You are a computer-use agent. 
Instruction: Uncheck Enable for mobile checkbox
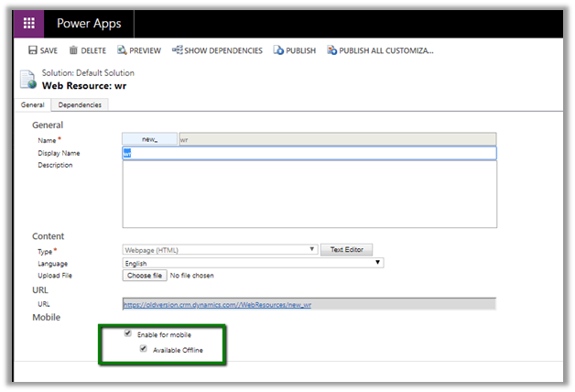[127, 334]
